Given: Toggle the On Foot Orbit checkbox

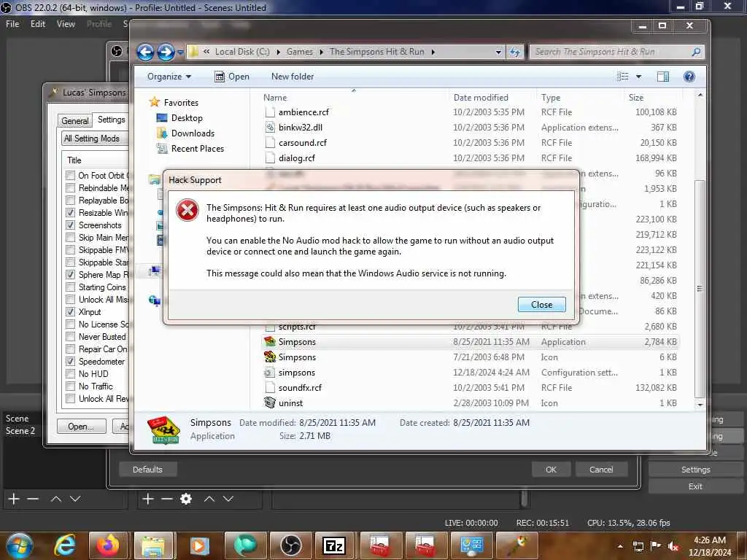Looking at the screenshot, I should pos(71,175).
